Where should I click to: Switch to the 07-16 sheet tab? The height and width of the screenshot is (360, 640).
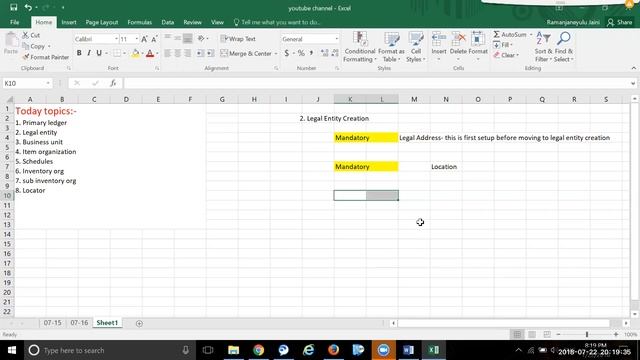point(79,323)
